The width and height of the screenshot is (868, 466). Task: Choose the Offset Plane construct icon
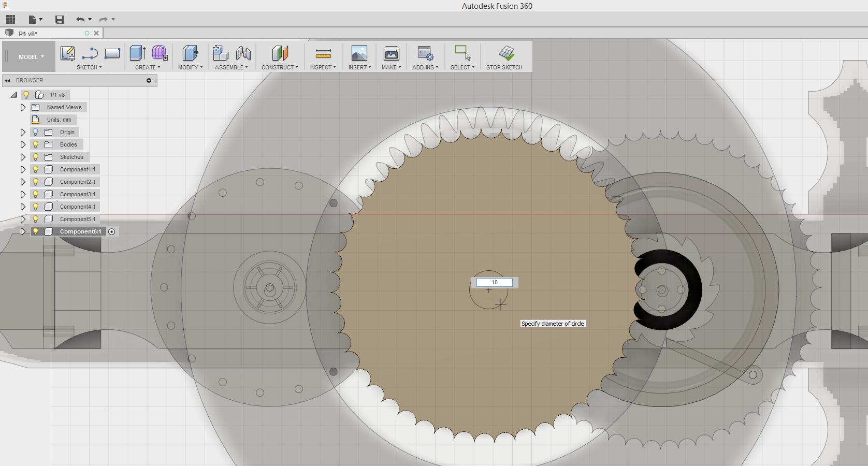point(280,53)
